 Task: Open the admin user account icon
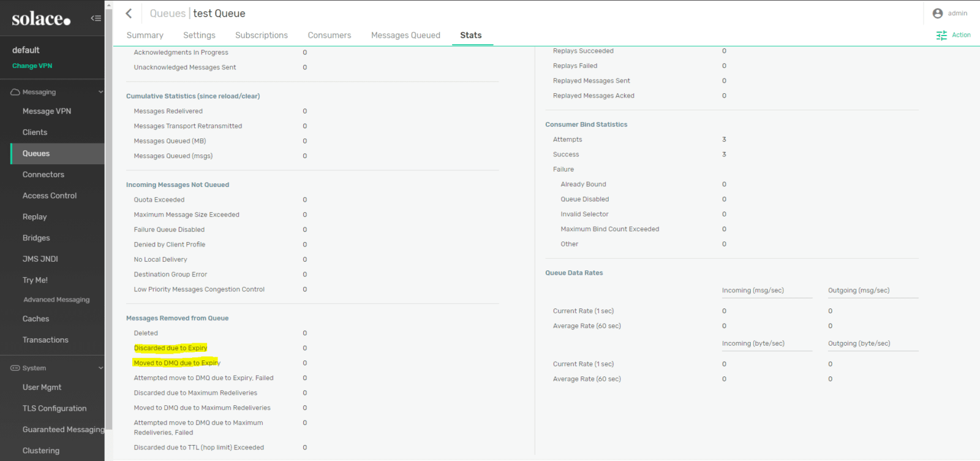(x=937, y=13)
